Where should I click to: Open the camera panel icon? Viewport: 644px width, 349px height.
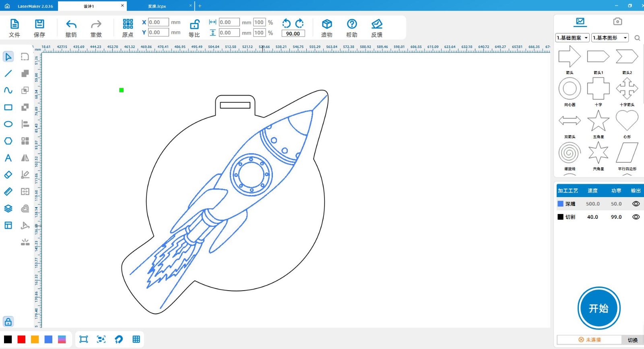click(x=617, y=21)
